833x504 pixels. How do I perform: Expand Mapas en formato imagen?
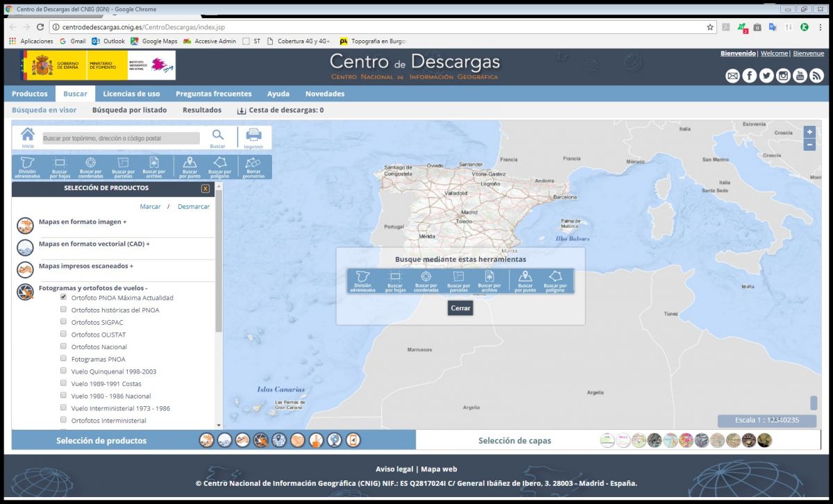point(83,222)
